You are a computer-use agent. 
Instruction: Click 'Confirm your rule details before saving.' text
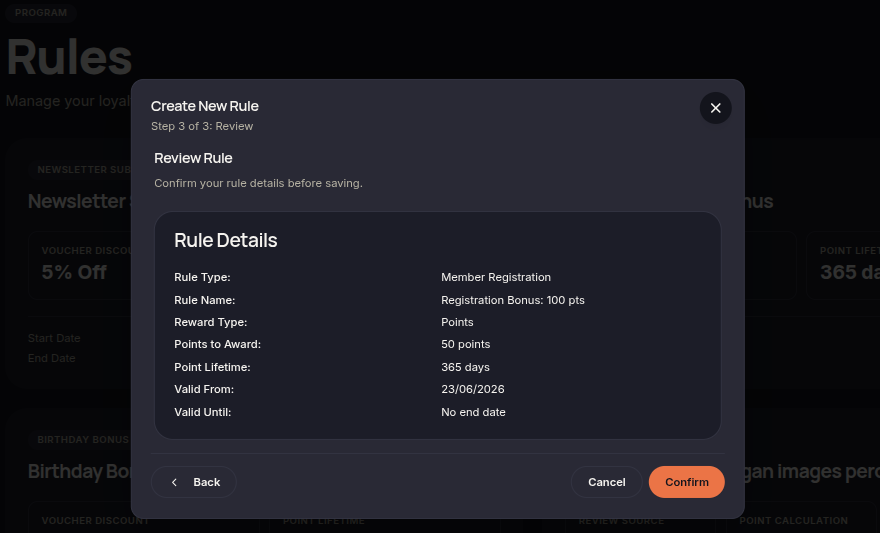click(x=258, y=183)
